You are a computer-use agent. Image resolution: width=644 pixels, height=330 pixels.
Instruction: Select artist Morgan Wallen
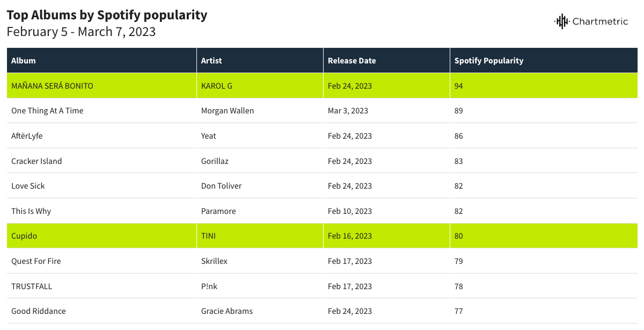(228, 111)
